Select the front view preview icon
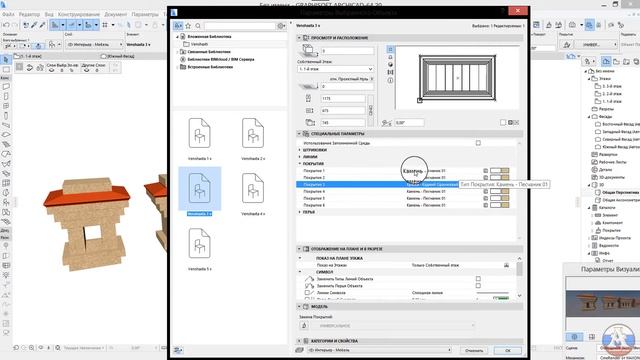Screen dimensions: 640x360 (x=390, y=57)
